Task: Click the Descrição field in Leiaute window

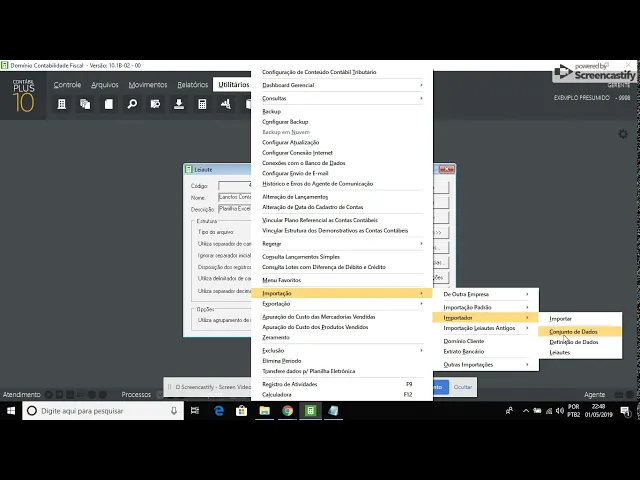Action: point(235,209)
